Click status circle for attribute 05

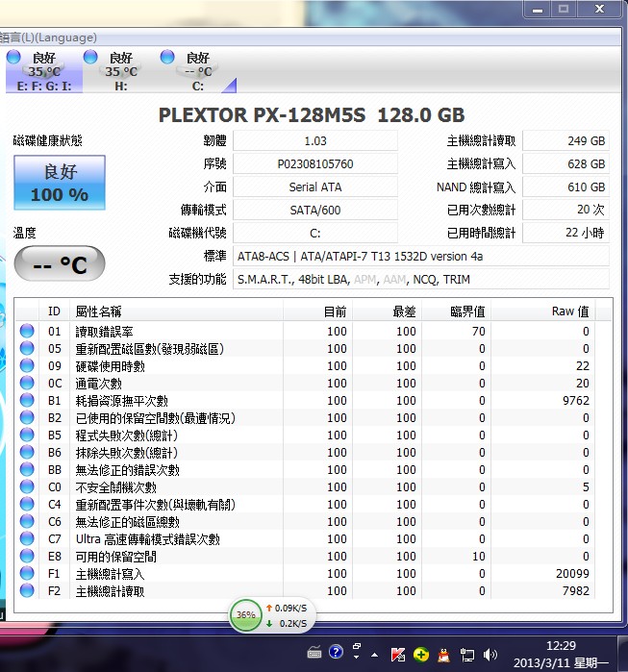[x=27, y=348]
